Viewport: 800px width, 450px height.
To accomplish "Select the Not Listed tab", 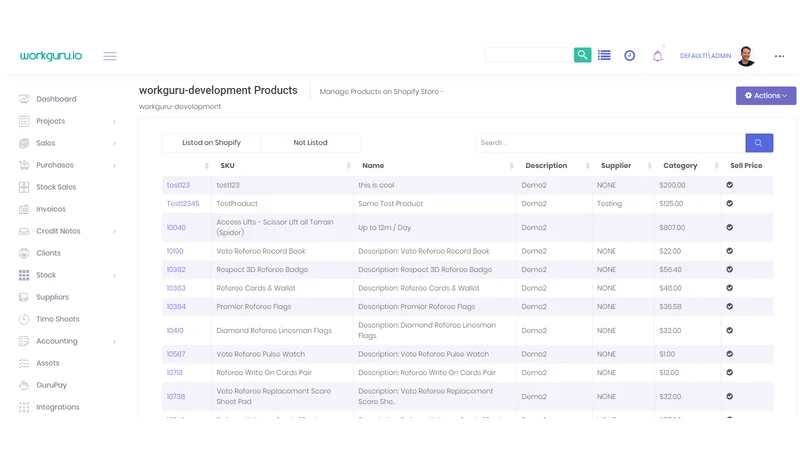I will coord(310,142).
